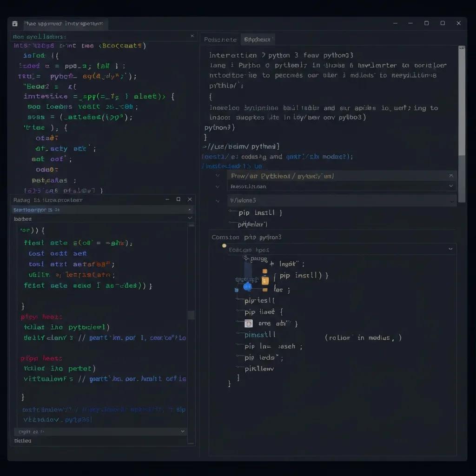Minimize the lower-left inner panel
This screenshot has height=476, width=476.
click(167, 199)
